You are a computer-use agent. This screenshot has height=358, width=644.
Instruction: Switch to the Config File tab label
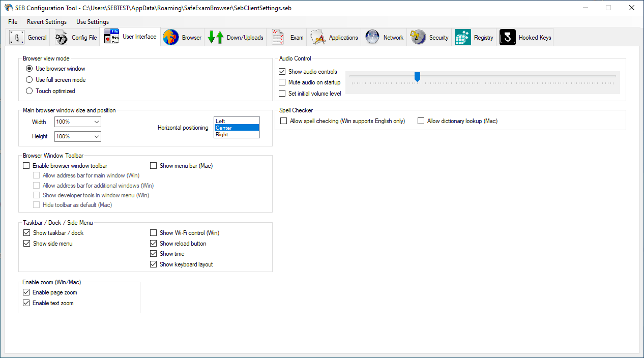[84, 38]
